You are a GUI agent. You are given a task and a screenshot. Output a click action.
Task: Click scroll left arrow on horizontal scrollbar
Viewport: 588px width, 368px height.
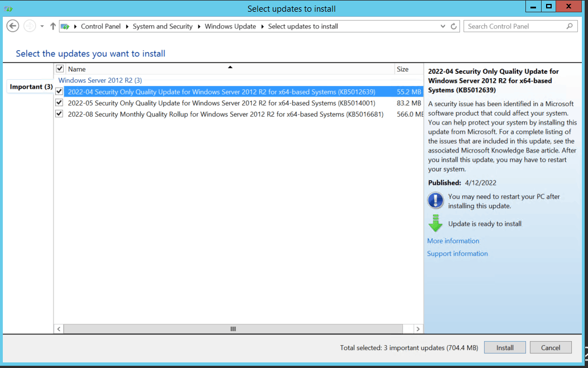point(59,329)
